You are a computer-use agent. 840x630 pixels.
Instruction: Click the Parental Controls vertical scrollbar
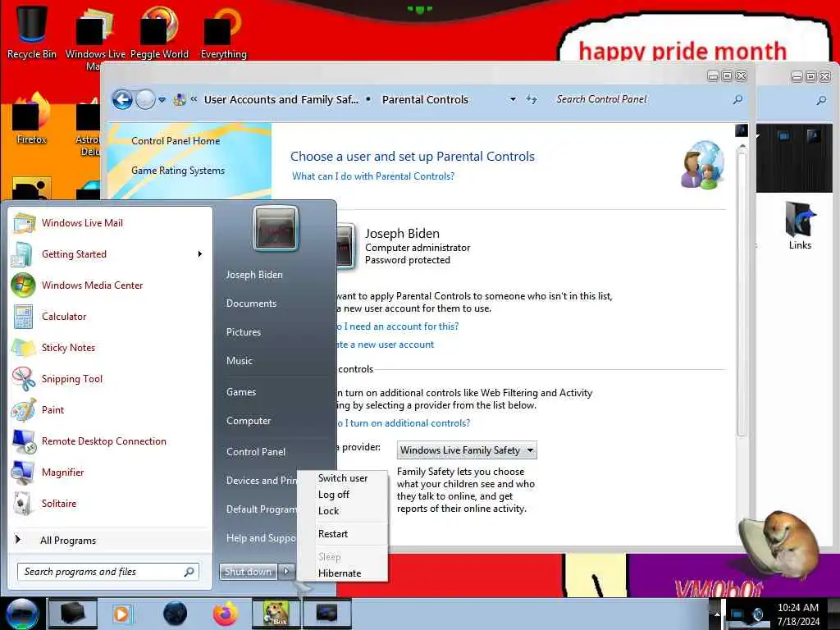click(x=742, y=294)
